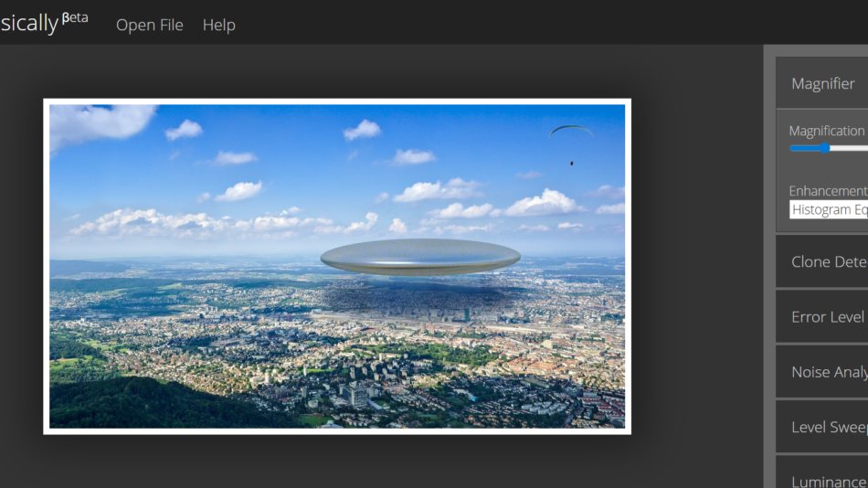Expand the Clone Detection panel
This screenshot has width=868, height=488.
pos(828,262)
